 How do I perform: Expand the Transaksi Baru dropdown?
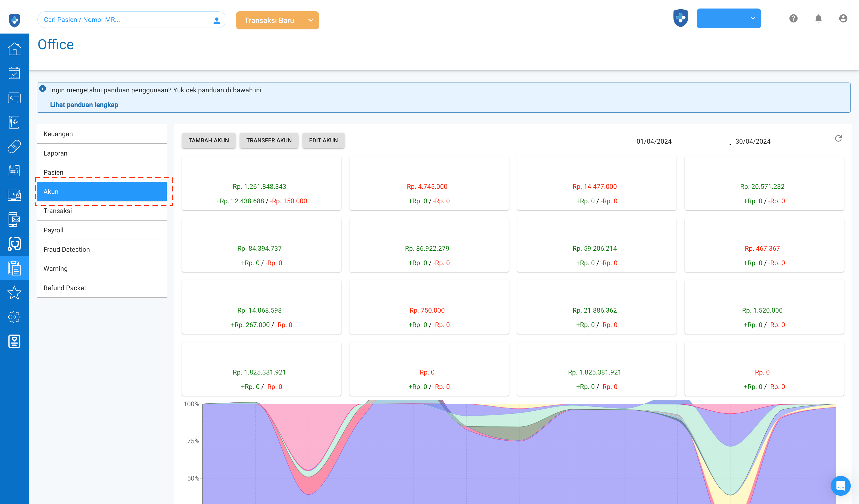point(311,20)
